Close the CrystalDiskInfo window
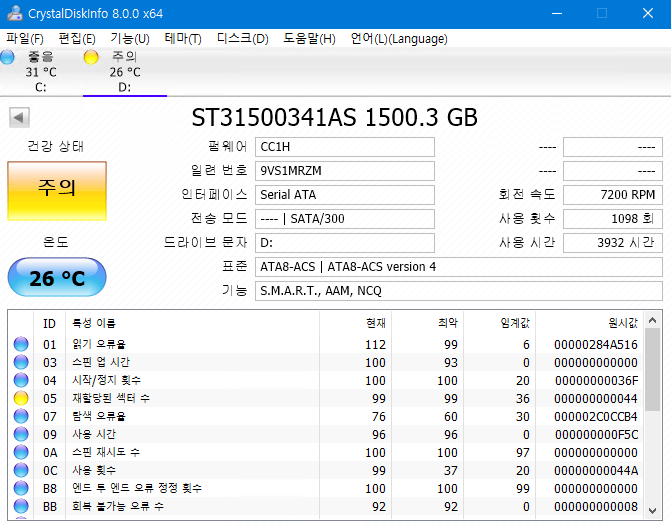Image resolution: width=671 pixels, height=525 pixels. click(x=648, y=13)
